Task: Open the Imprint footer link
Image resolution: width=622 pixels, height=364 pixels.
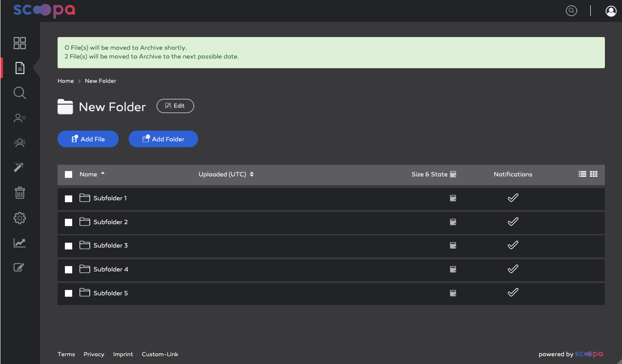Action: [x=123, y=354]
